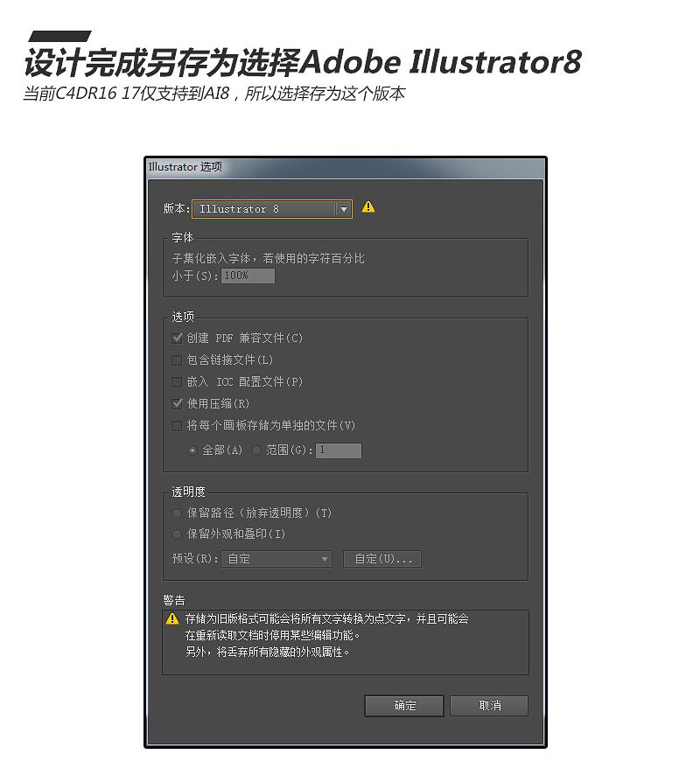
Task: Enable 将每个画板存储为单独的文件 checkbox
Action: click(x=177, y=426)
